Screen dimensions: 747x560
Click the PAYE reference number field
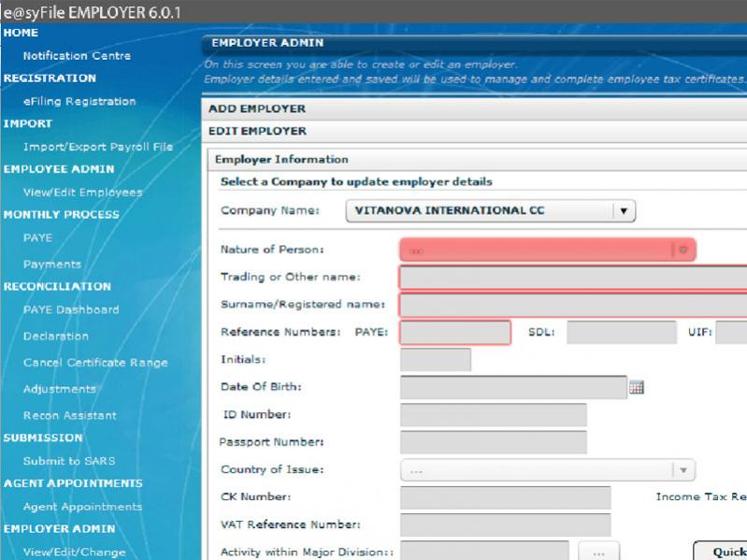coord(455,332)
